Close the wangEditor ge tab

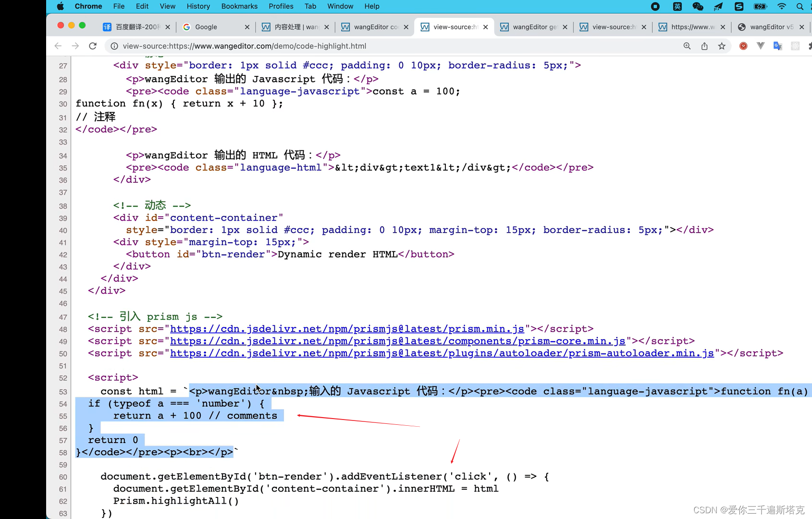(x=565, y=27)
